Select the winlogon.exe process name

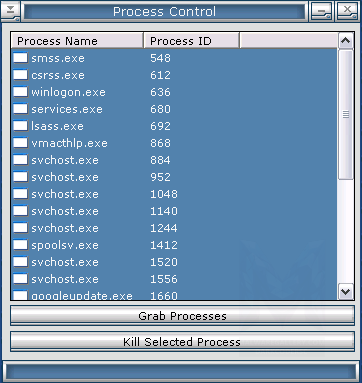point(68,92)
